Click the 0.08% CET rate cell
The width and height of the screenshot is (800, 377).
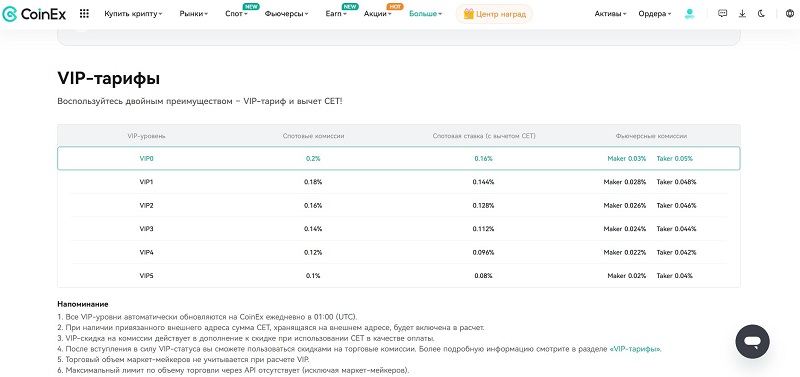click(x=484, y=276)
